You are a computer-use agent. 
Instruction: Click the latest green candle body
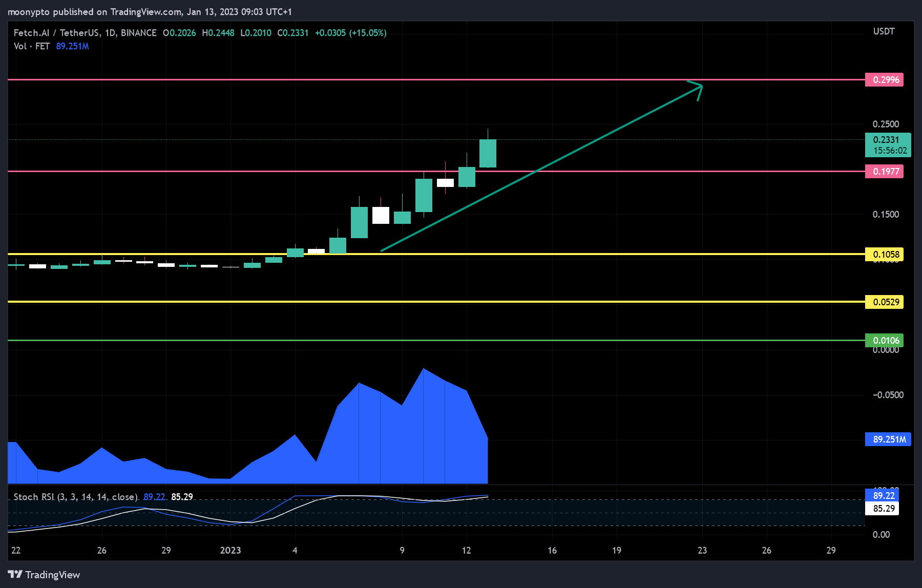[x=488, y=153]
